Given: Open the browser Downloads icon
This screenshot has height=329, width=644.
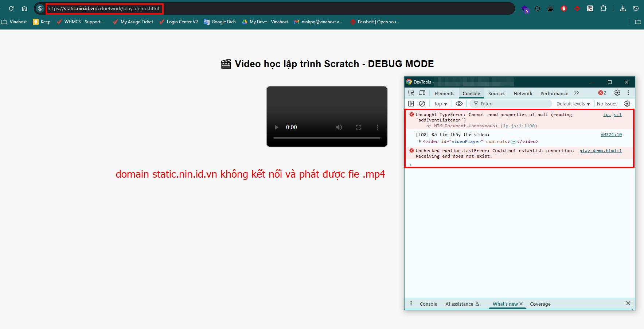Looking at the screenshot, I should coord(623,8).
